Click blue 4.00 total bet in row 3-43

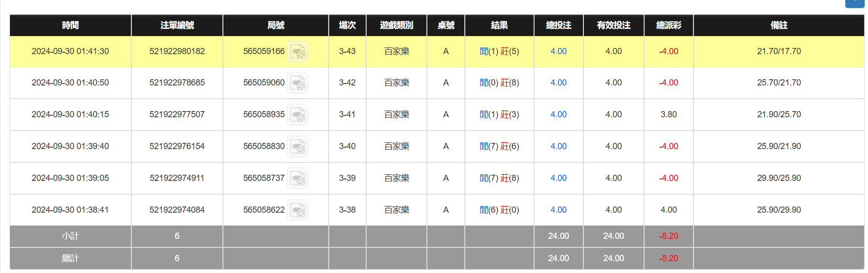558,51
